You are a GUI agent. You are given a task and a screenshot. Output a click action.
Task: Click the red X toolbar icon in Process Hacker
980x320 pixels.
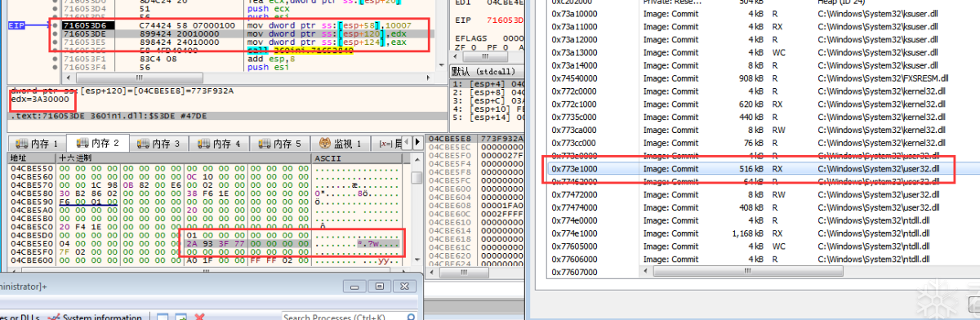199,317
